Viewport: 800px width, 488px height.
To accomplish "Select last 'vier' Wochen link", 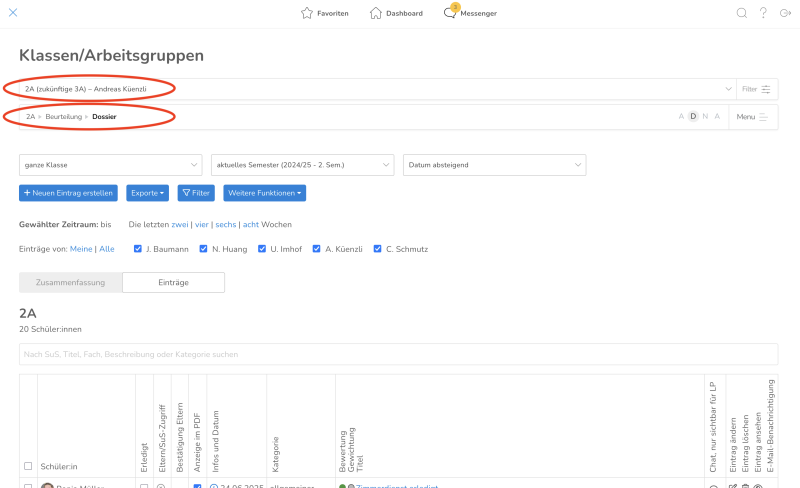I will tap(201, 224).
